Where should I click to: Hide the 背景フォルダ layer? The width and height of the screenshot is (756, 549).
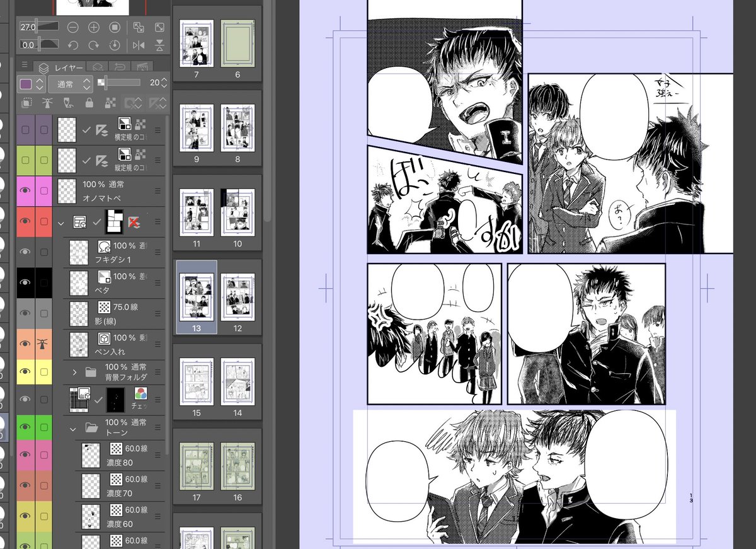click(25, 372)
